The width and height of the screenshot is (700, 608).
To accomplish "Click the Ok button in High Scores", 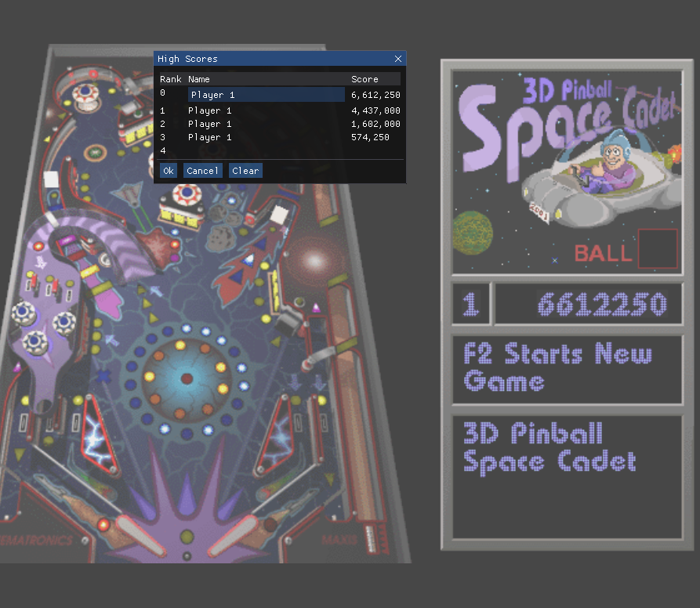I will click(x=169, y=170).
